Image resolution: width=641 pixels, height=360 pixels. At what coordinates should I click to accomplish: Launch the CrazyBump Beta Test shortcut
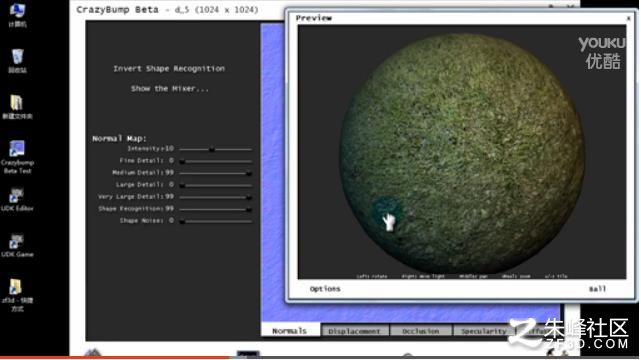tap(17, 157)
